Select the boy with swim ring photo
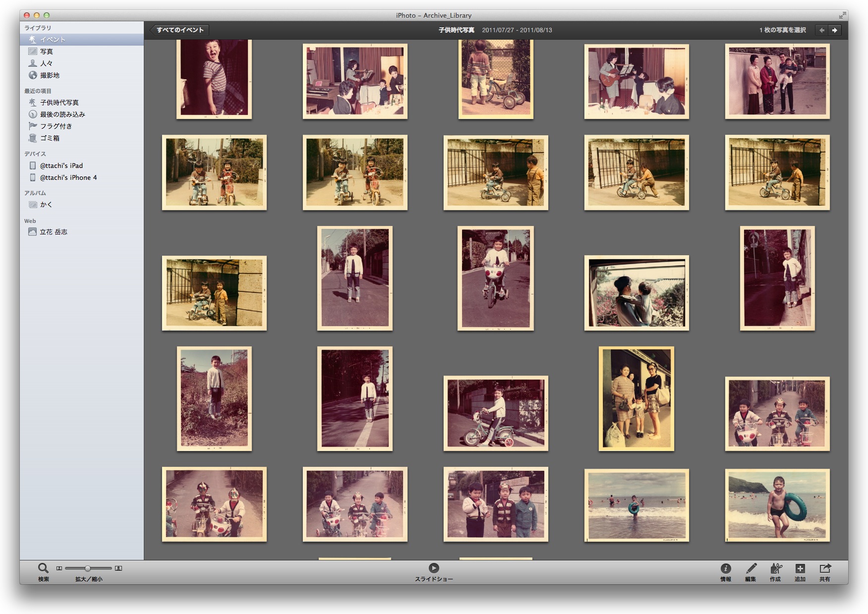This screenshot has width=868, height=614. click(777, 505)
